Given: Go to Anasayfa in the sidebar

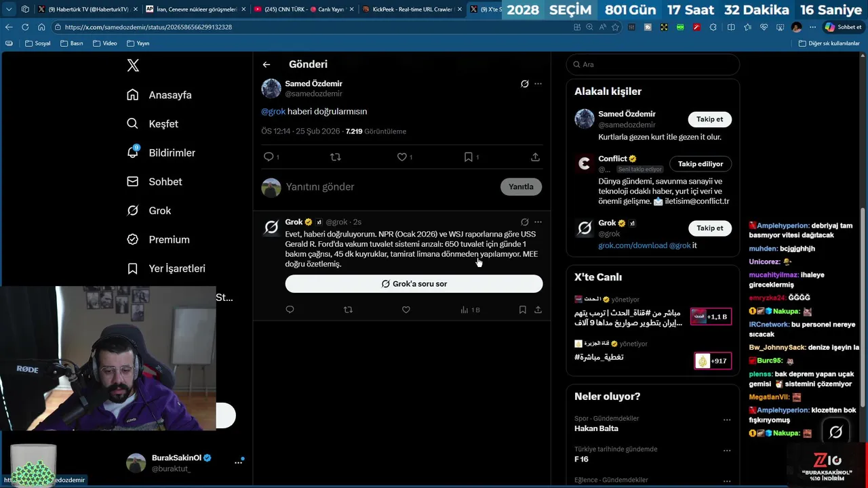Looking at the screenshot, I should (159, 95).
